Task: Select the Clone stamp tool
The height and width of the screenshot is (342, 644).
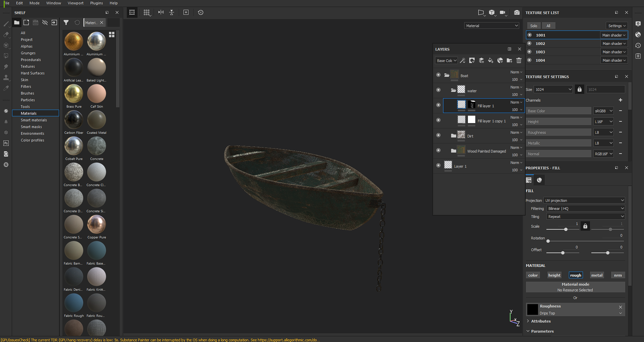Action: (x=6, y=77)
